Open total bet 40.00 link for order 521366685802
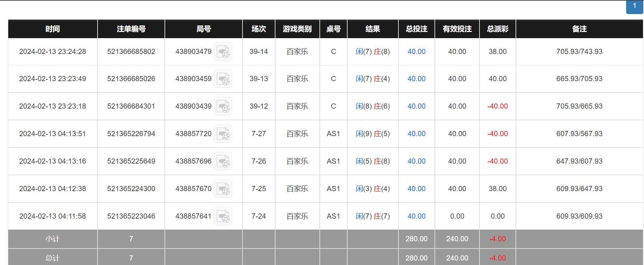Viewport: 644px width, 265px height. tap(416, 52)
